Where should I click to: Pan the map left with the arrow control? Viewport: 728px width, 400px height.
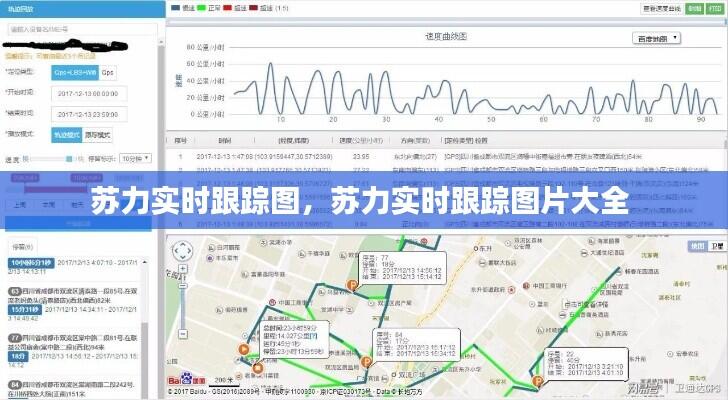pos(176,251)
